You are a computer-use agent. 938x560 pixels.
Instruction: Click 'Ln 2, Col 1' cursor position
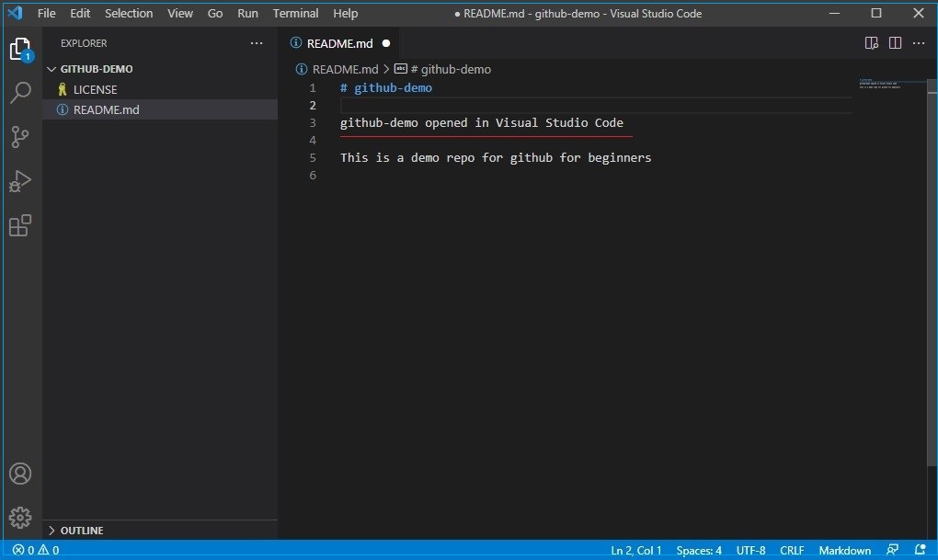click(x=635, y=550)
